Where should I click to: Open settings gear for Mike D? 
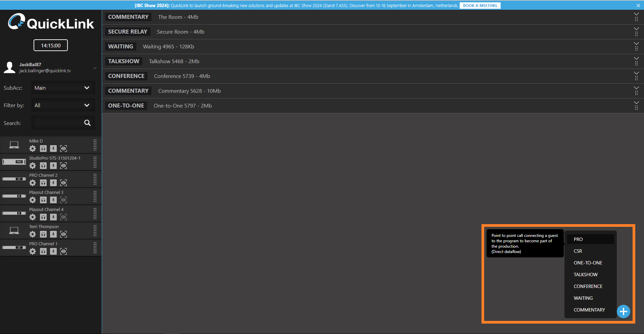33,149
